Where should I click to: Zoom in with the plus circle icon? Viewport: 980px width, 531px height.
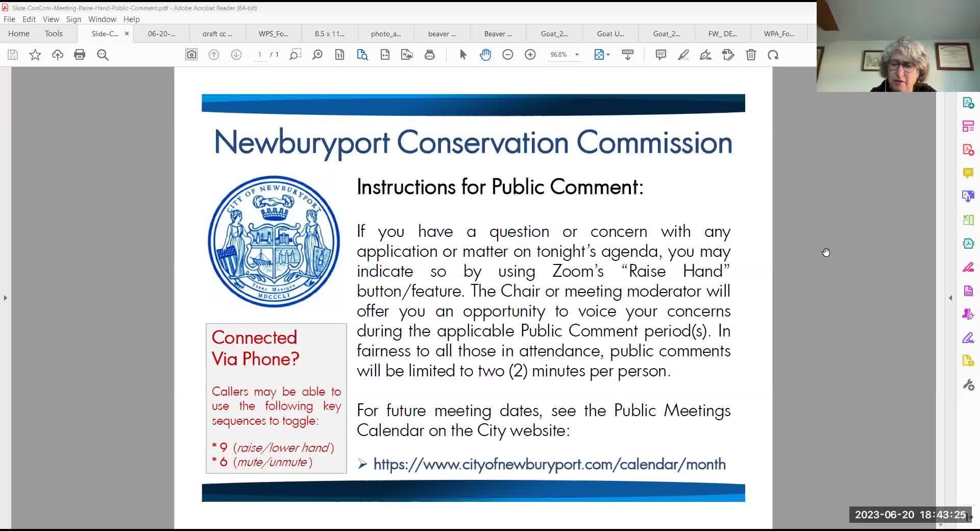click(x=530, y=55)
